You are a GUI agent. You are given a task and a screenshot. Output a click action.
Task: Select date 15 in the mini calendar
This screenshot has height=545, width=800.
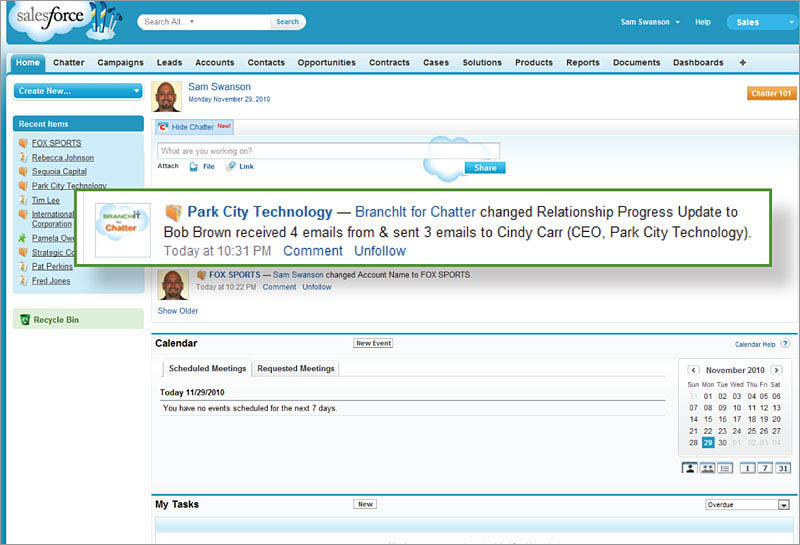click(708, 419)
